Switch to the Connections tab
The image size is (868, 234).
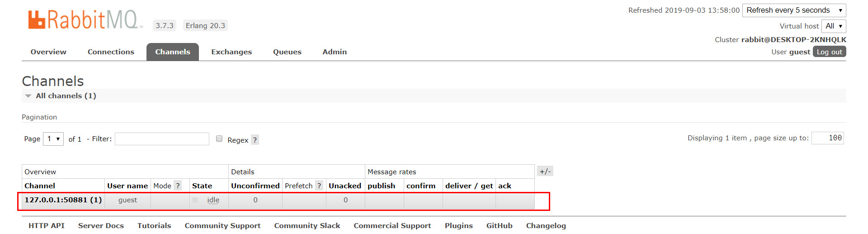(111, 52)
